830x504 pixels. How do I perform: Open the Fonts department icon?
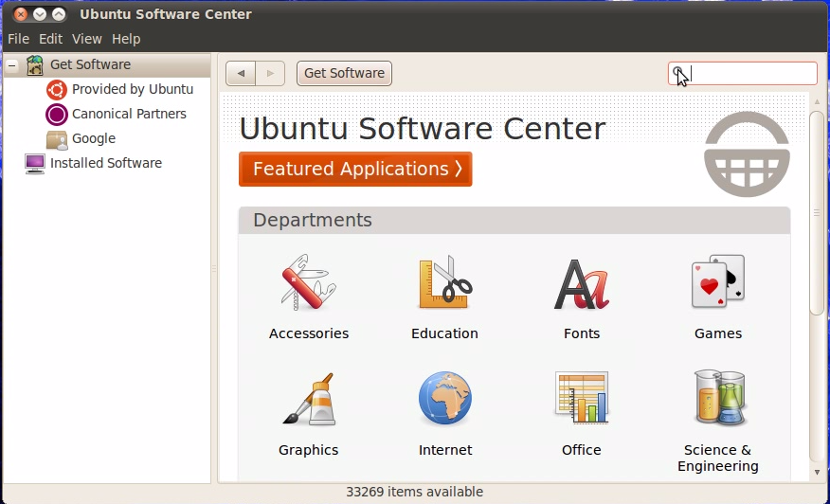coord(581,283)
